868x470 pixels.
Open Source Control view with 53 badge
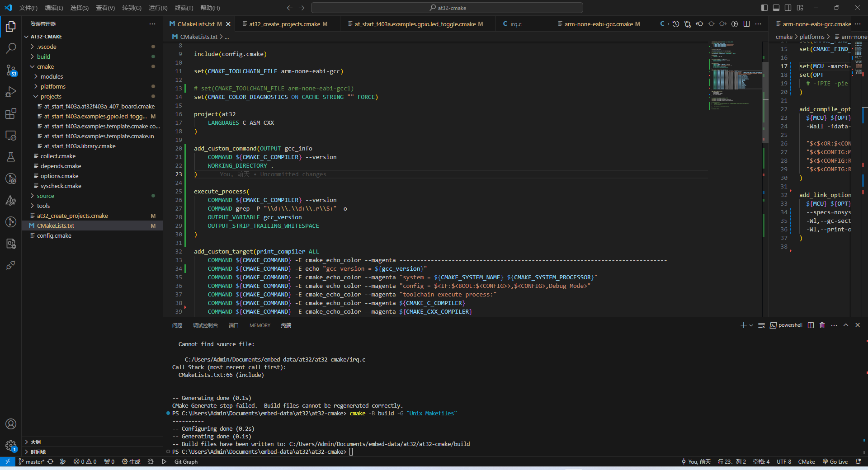(11, 70)
